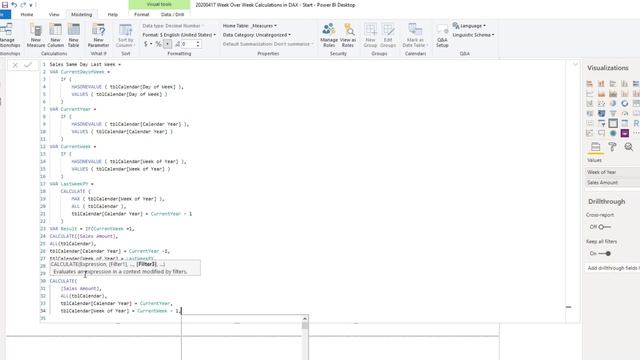Click the Save icon in the title bar
The height and width of the screenshot is (360, 640).
click(5, 5)
